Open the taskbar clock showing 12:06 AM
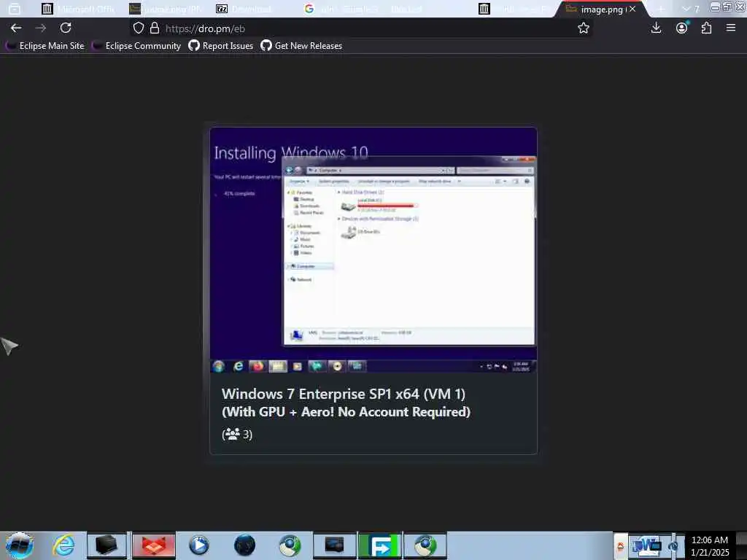Image resolution: width=747 pixels, height=560 pixels. [709, 545]
